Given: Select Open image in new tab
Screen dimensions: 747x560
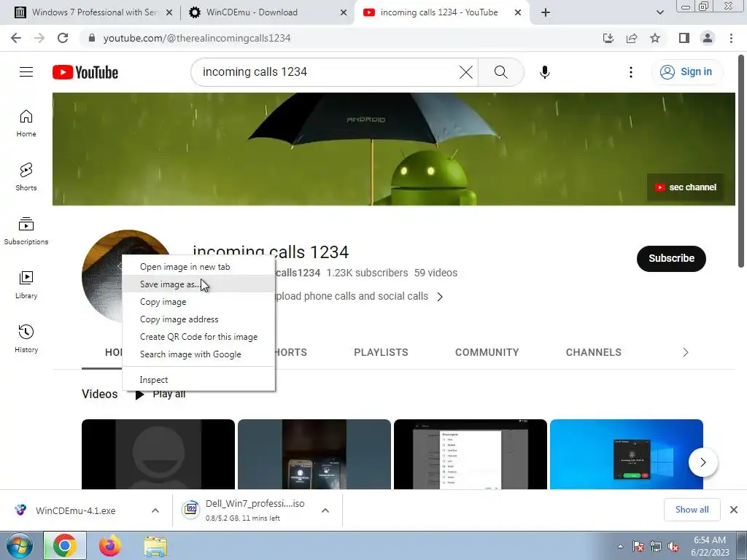Looking at the screenshot, I should tap(198, 267).
